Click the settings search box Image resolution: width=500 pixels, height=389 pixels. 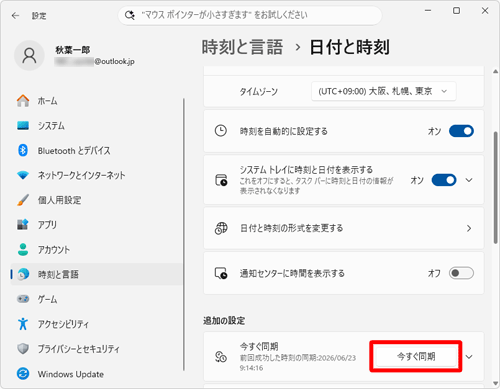click(250, 15)
